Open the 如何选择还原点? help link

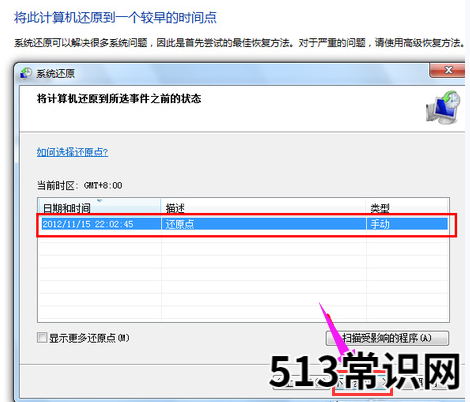pyautogui.click(x=72, y=152)
